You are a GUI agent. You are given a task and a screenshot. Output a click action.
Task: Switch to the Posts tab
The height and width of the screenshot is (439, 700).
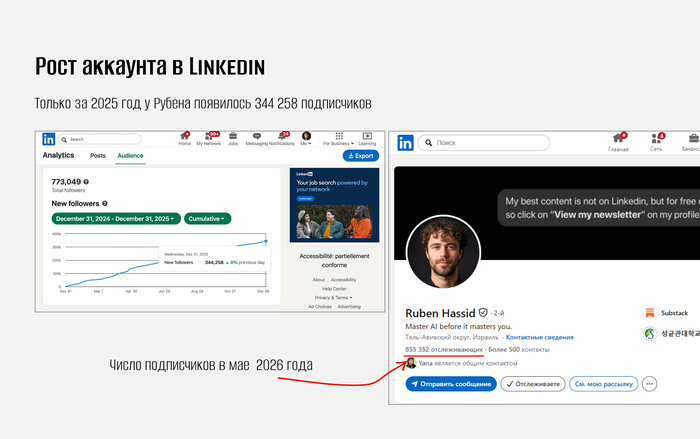tap(98, 155)
